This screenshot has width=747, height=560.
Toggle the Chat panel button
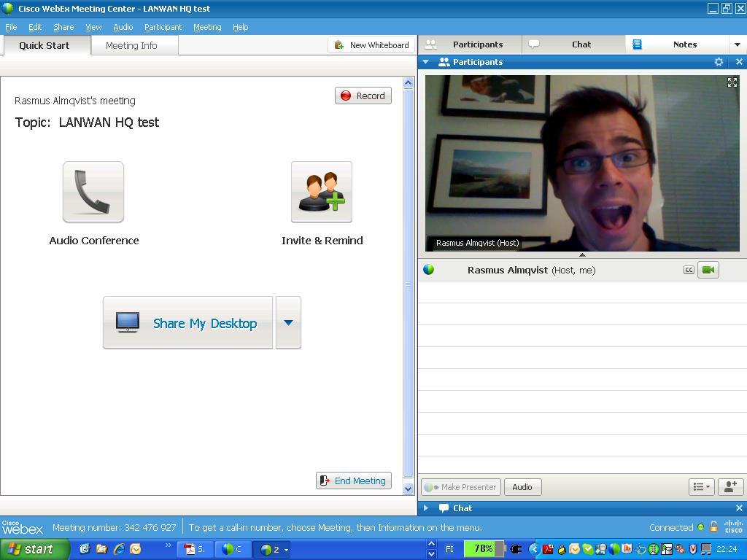(x=573, y=44)
